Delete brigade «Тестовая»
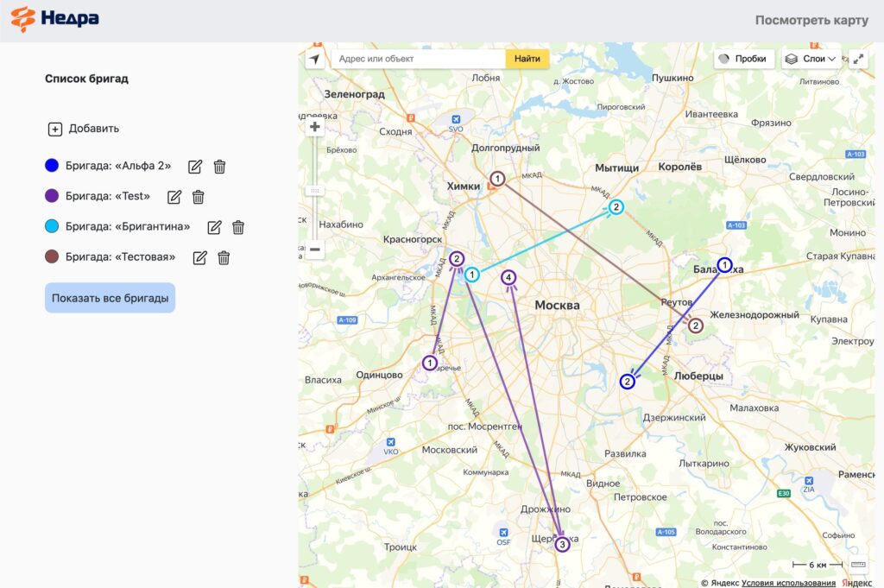Viewport: 884px width, 588px height. pyautogui.click(x=224, y=257)
